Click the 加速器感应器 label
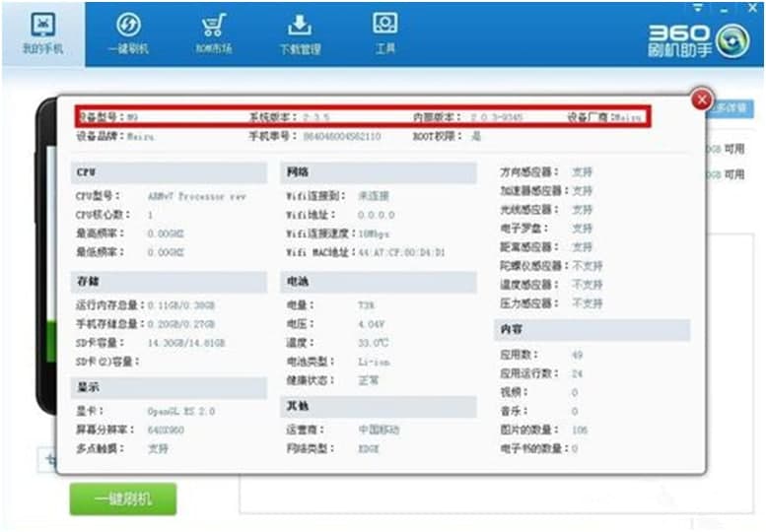This screenshot has height=532, width=766. point(534,191)
